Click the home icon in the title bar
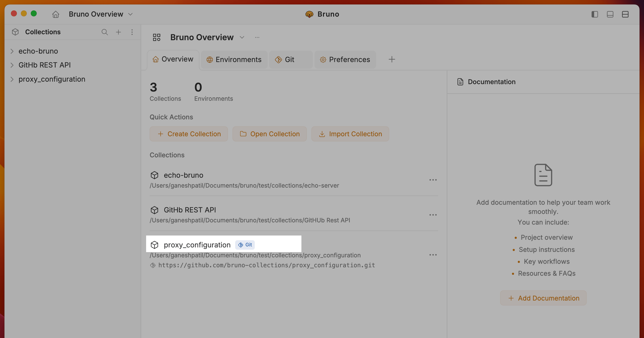This screenshot has width=644, height=338. pos(56,14)
